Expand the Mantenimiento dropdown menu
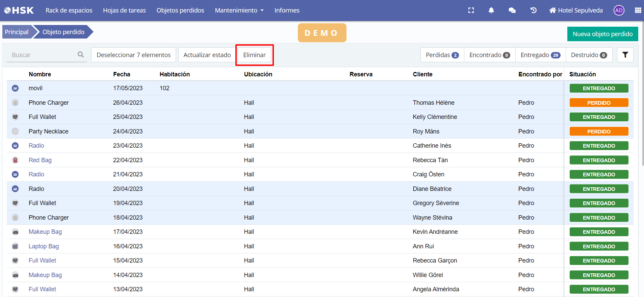 tap(239, 10)
